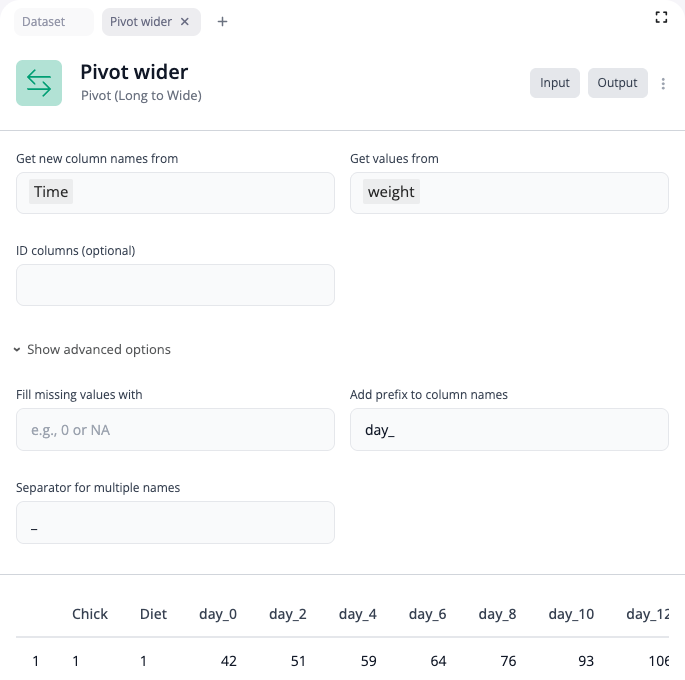Open the ID columns selector
Screen dimensions: 685x680
(175, 285)
